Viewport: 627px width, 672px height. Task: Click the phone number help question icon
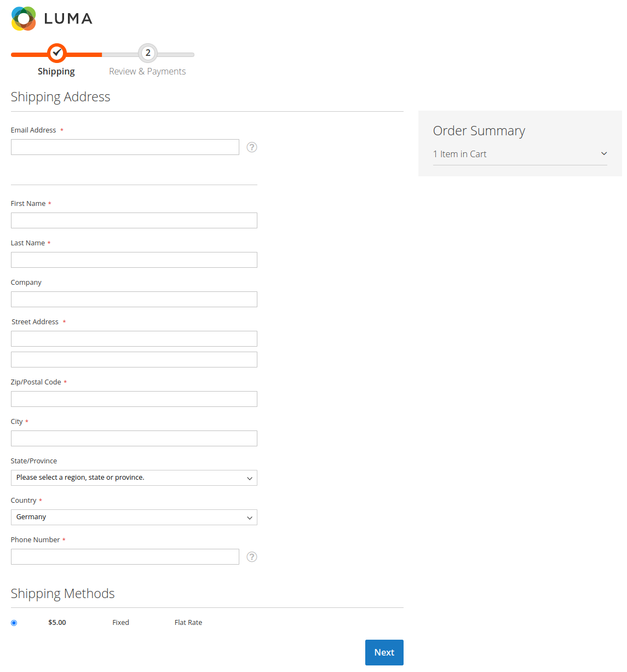click(252, 557)
